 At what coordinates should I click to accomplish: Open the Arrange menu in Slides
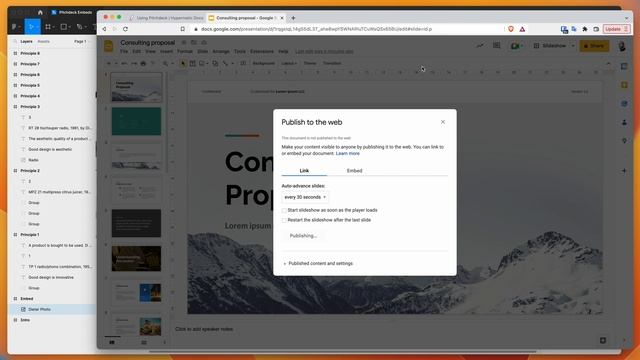tap(221, 51)
